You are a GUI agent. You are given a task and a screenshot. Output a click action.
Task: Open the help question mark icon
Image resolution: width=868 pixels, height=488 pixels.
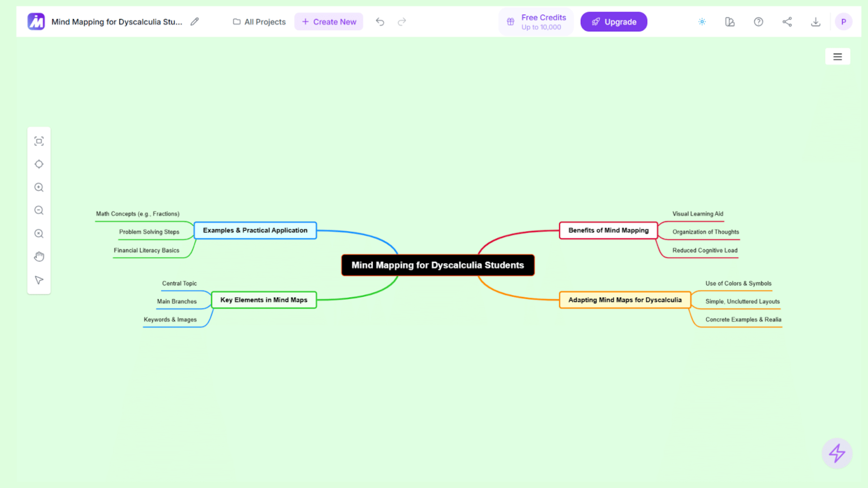pyautogui.click(x=759, y=22)
